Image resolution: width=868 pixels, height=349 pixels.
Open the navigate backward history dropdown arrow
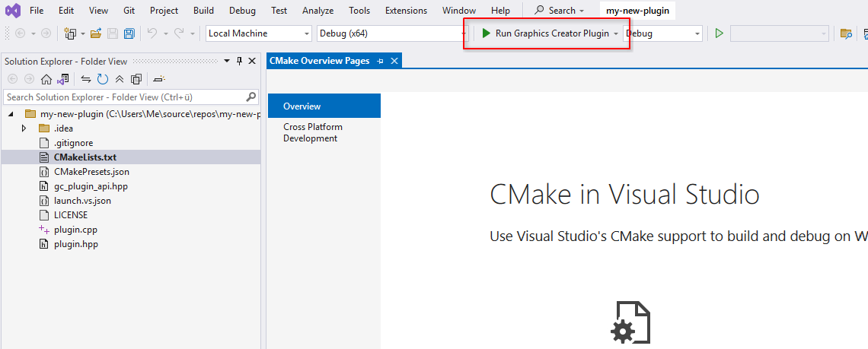click(x=34, y=33)
